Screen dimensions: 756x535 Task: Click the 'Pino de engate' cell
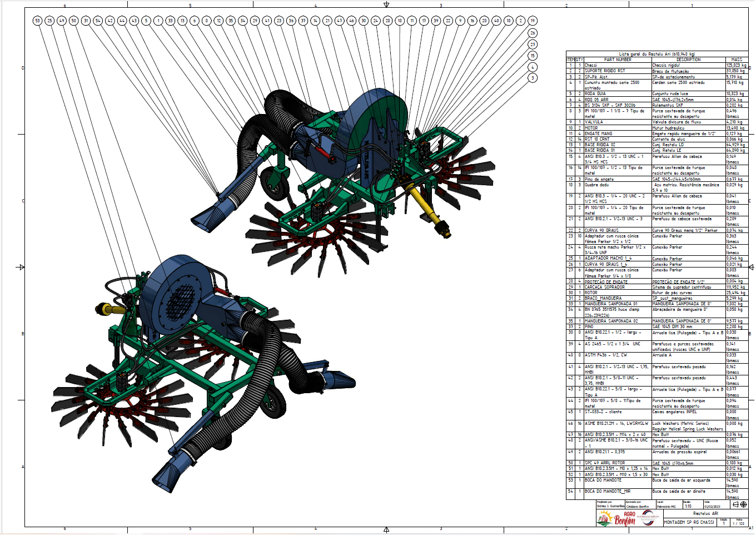(x=618, y=179)
